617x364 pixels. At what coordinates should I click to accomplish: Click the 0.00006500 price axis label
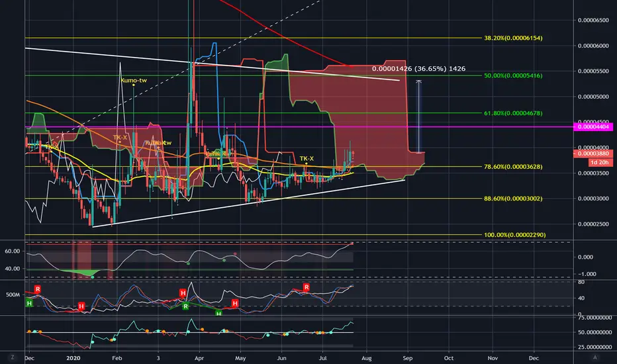click(x=593, y=20)
